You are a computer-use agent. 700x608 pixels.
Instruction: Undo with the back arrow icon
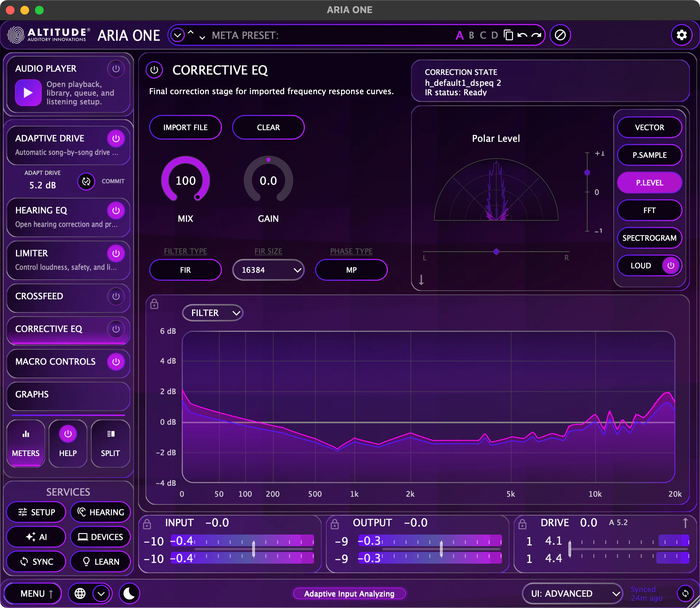tap(522, 35)
